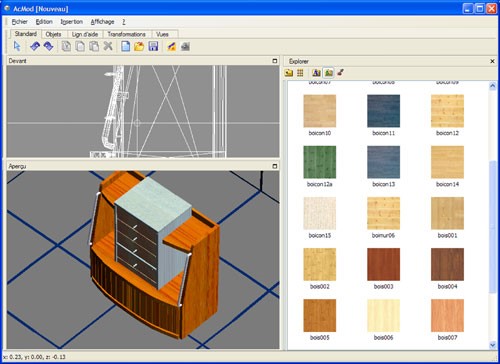Create a new document with page icon
The height and width of the screenshot is (364, 500).
tap(125, 46)
